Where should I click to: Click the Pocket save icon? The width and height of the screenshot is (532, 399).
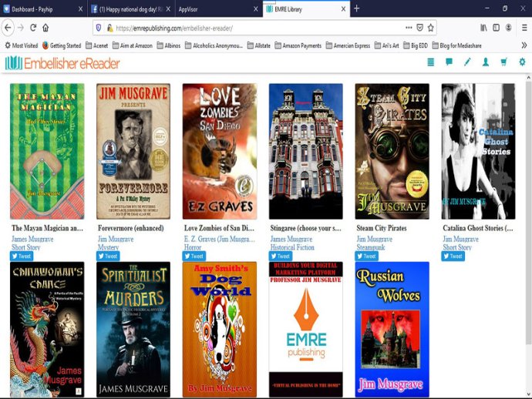(419, 28)
